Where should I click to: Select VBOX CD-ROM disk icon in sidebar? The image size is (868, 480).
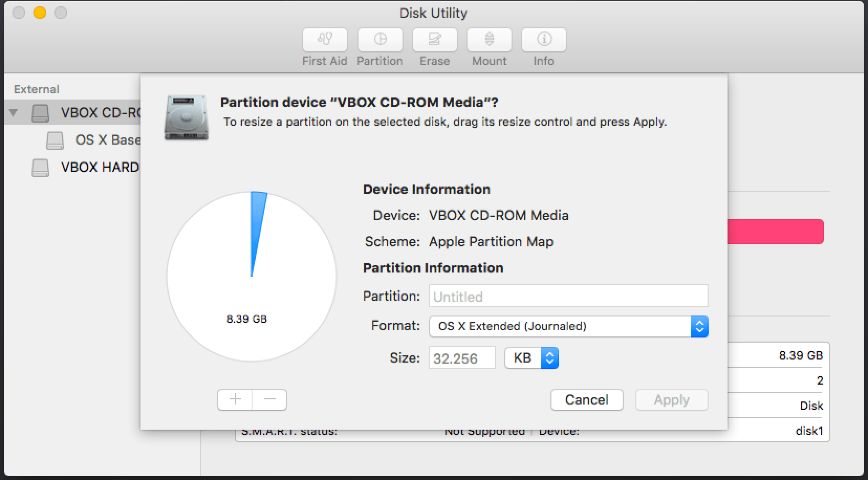pyautogui.click(x=40, y=113)
